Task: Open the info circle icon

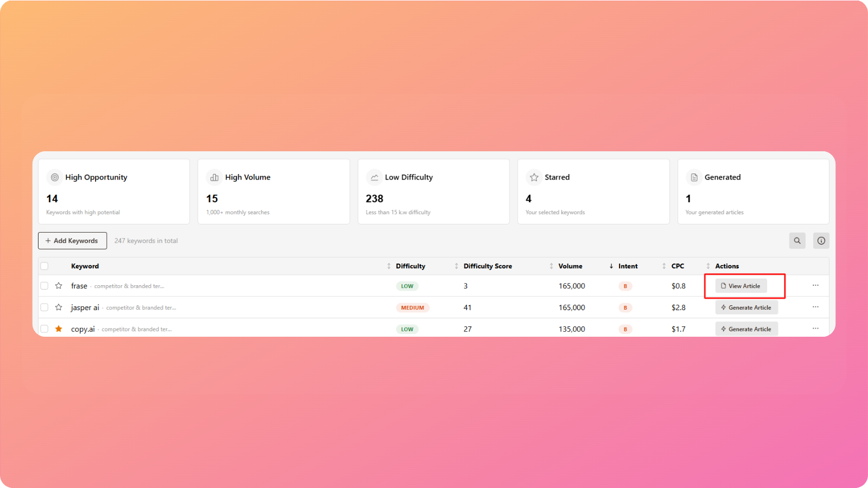Action: [x=821, y=241]
